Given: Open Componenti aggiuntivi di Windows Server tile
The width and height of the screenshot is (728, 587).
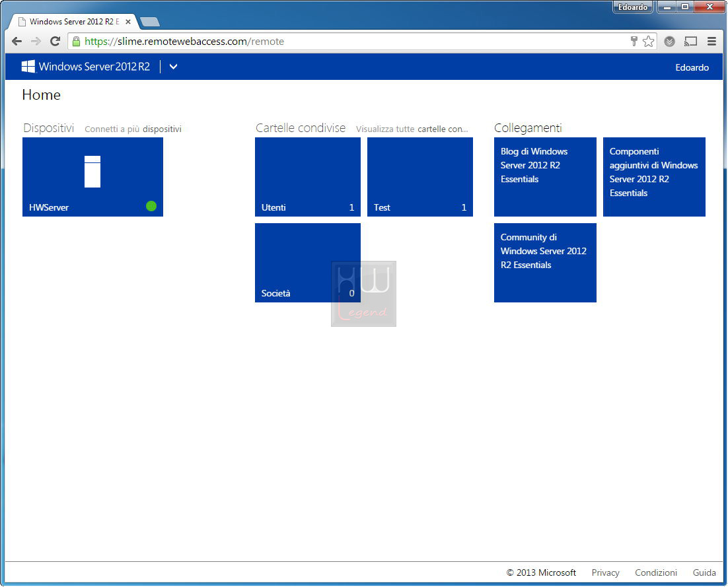Looking at the screenshot, I should pos(654,177).
